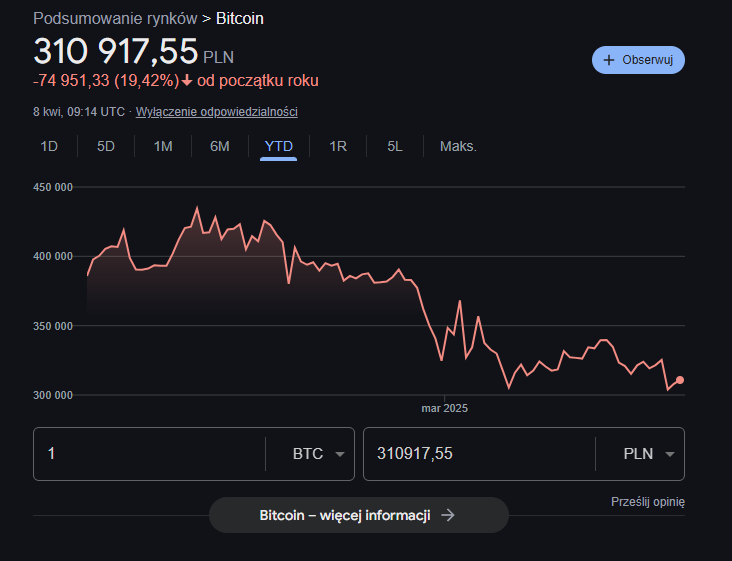Open the BTC currency dropdown
732x561 pixels.
pos(318,454)
